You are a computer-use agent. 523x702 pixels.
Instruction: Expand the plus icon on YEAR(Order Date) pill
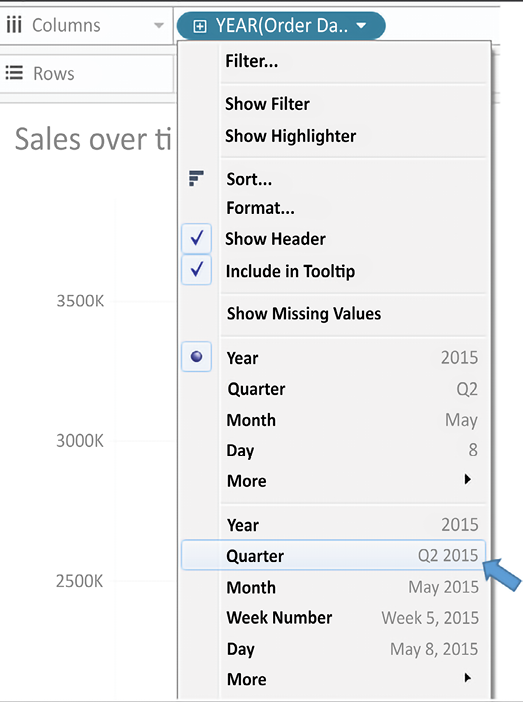[200, 26]
